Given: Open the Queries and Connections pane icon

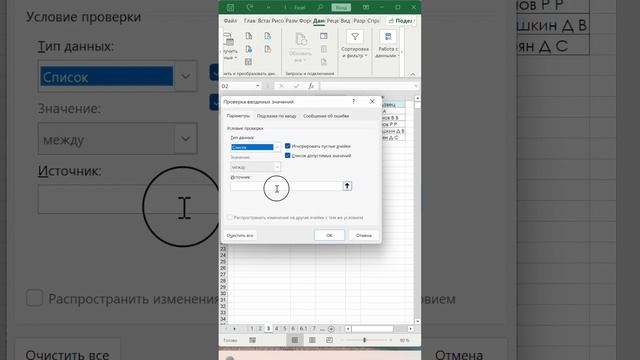Looking at the screenshot, I should [324, 36].
